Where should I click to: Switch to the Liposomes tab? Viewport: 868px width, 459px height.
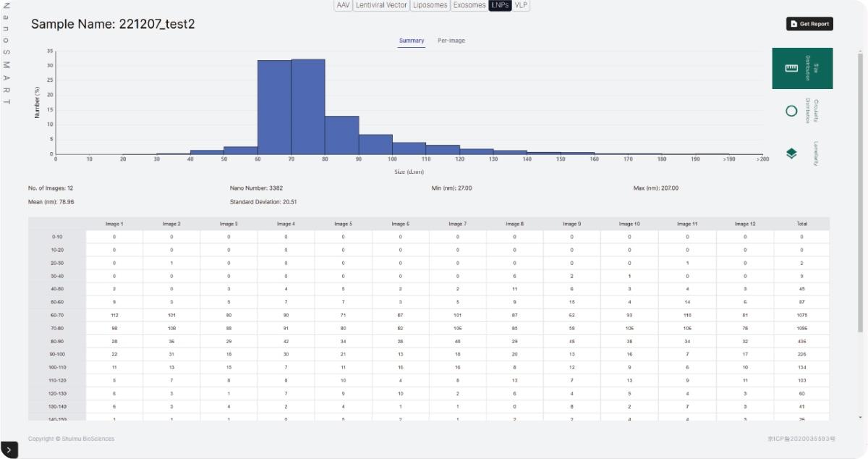coord(430,5)
